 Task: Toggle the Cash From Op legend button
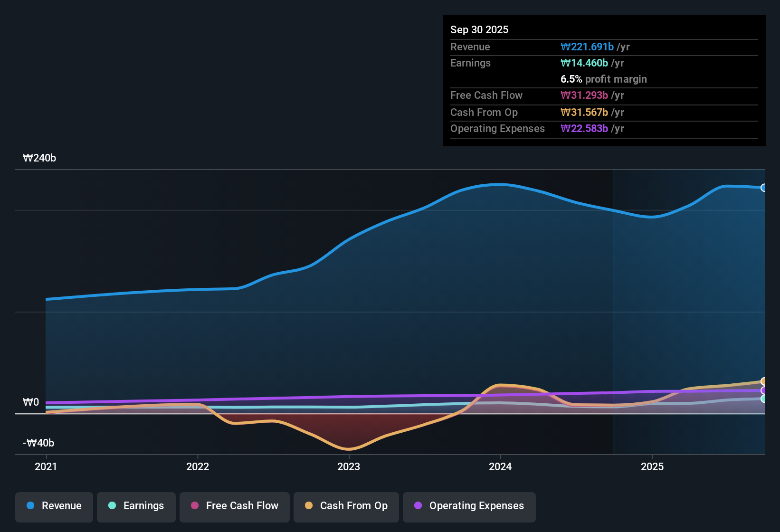point(346,506)
